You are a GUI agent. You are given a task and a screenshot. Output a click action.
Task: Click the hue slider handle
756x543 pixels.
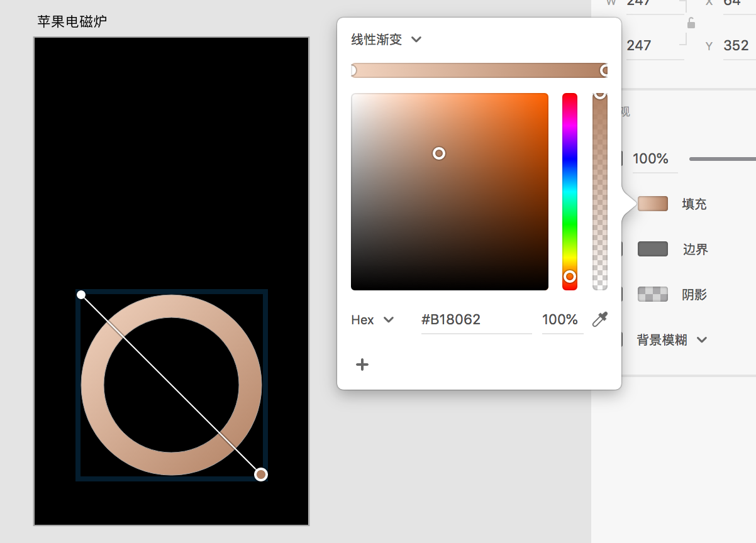(570, 277)
